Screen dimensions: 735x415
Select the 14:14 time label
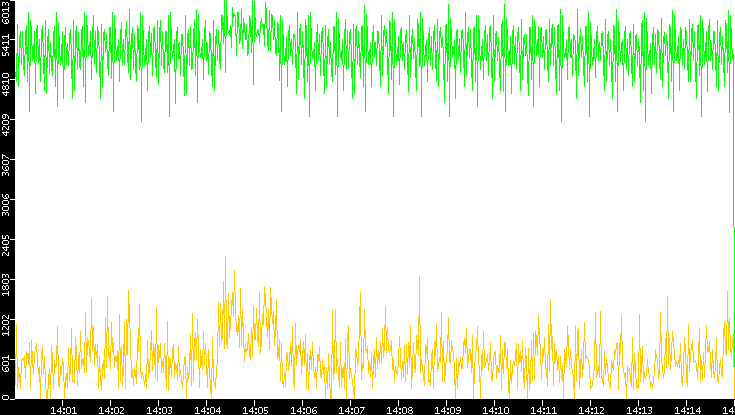(x=688, y=410)
